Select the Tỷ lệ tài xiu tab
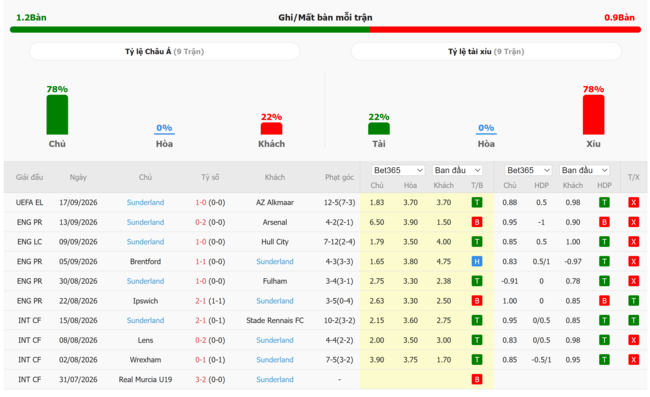Viewport: 650px width, 397px height. click(x=486, y=51)
